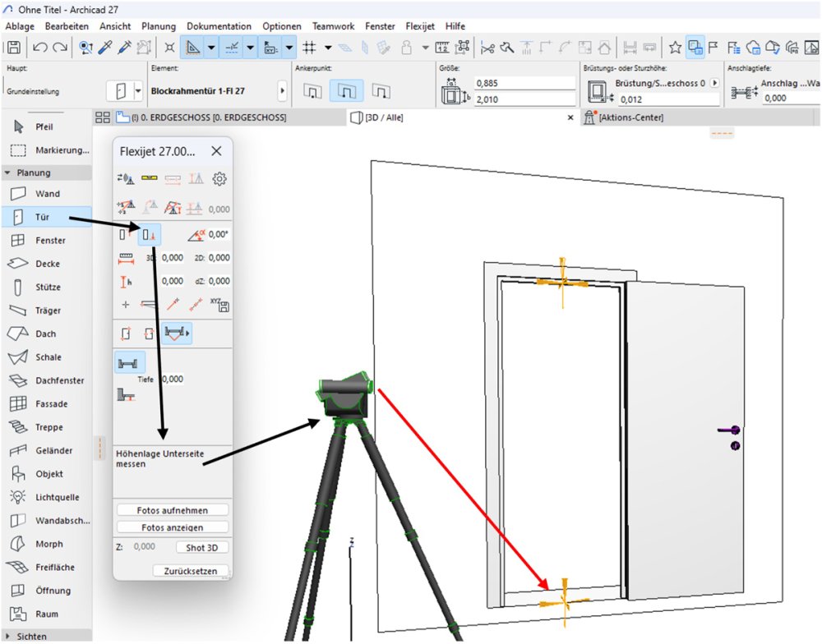Open the Ablage menu
Screen dimensions: 822x644
[20, 25]
